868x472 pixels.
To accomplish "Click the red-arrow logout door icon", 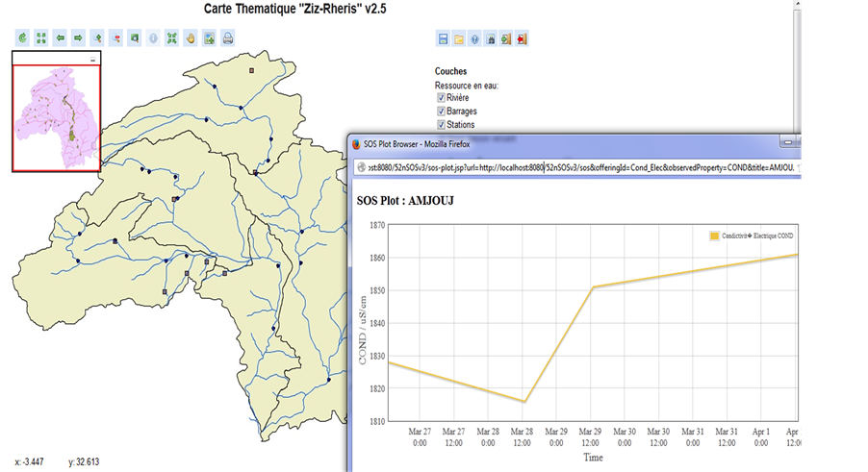I will click(522, 39).
